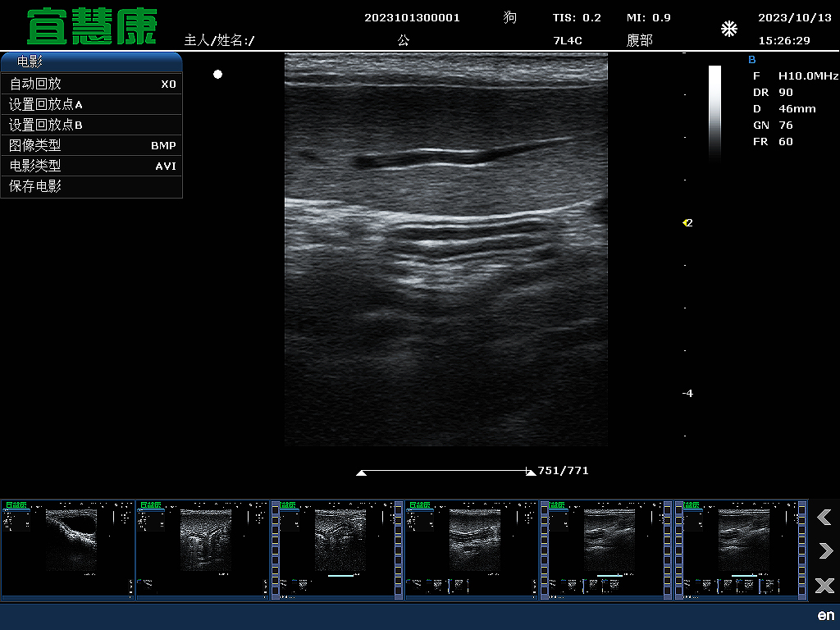Click the cine loop start triangle marker

pyautogui.click(x=361, y=472)
